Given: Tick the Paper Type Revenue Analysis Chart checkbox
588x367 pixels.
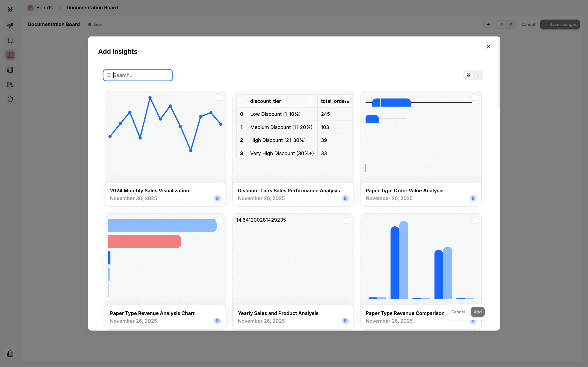Looking at the screenshot, I should click(219, 220).
